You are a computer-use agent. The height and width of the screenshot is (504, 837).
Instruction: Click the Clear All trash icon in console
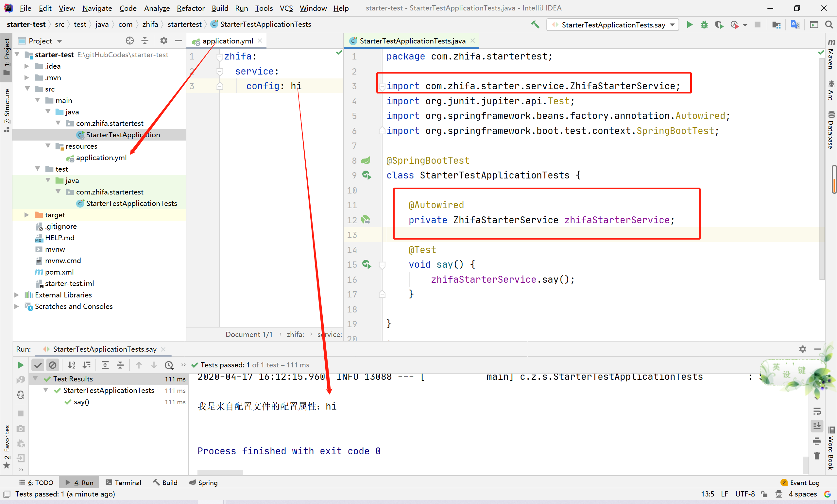[817, 456]
